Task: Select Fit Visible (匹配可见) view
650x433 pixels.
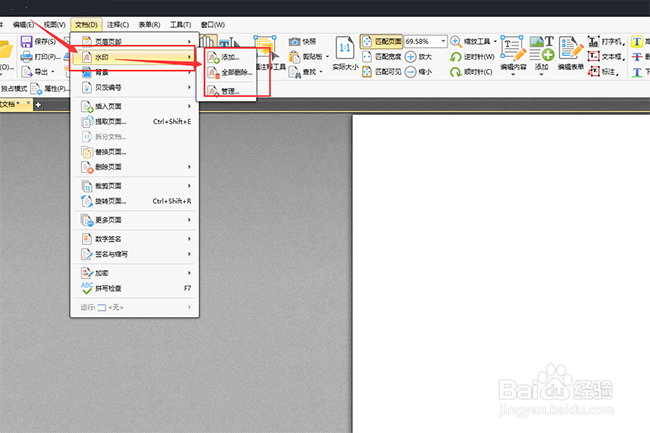Action: [382, 72]
